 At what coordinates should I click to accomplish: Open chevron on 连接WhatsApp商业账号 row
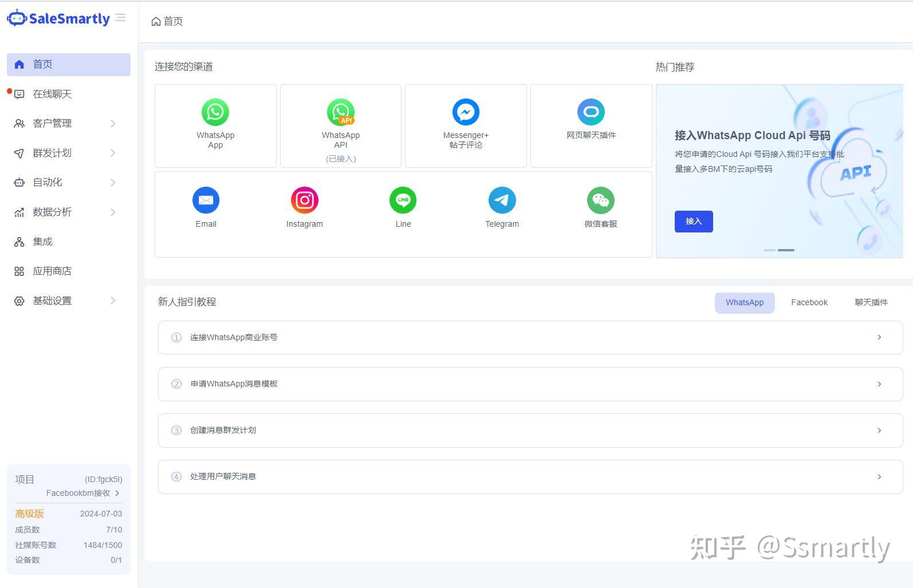click(879, 337)
